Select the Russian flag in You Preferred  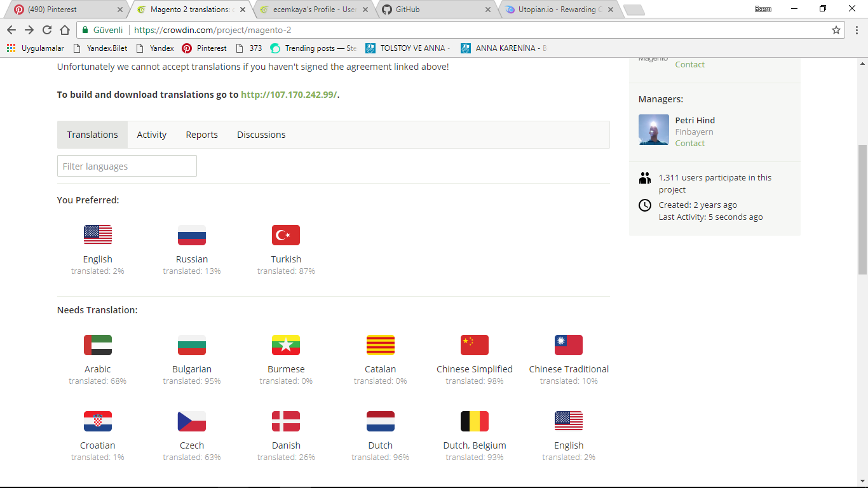pos(192,235)
